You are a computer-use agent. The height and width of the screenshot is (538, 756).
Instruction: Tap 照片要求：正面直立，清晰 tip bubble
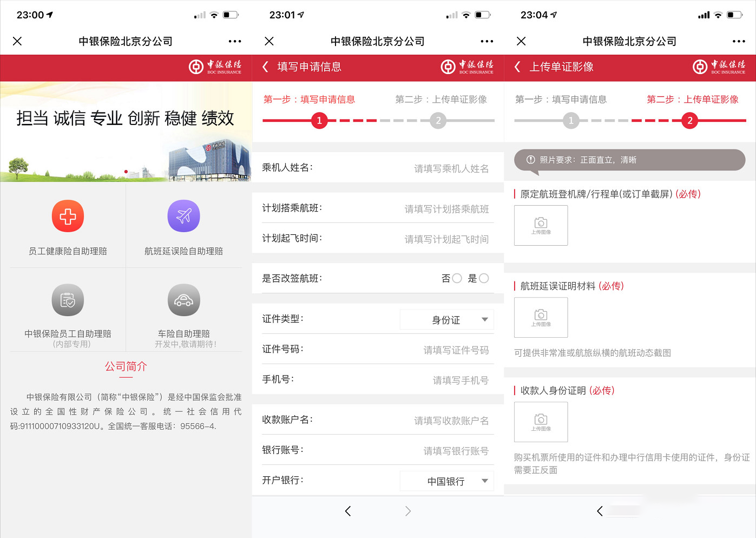point(629,160)
